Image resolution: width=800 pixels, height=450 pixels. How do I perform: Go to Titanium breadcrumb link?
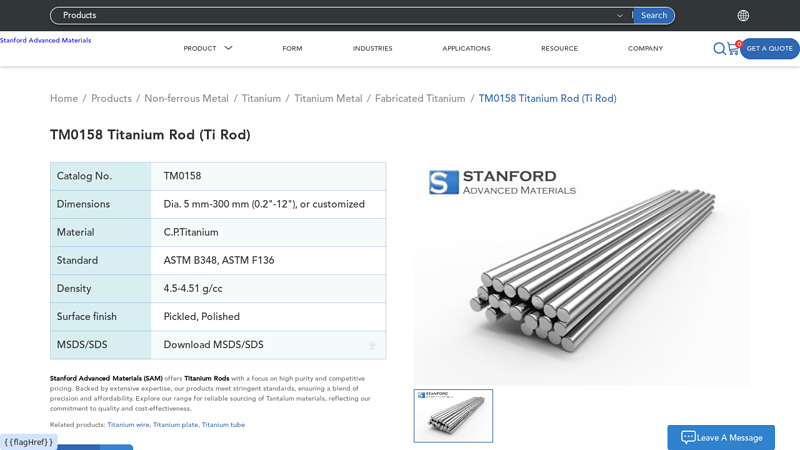(261, 98)
